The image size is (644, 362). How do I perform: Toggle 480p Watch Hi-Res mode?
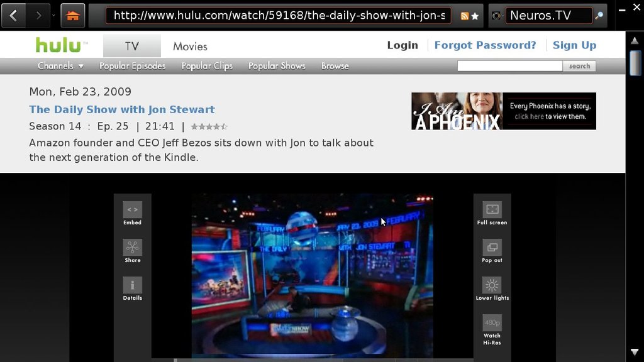point(492,330)
